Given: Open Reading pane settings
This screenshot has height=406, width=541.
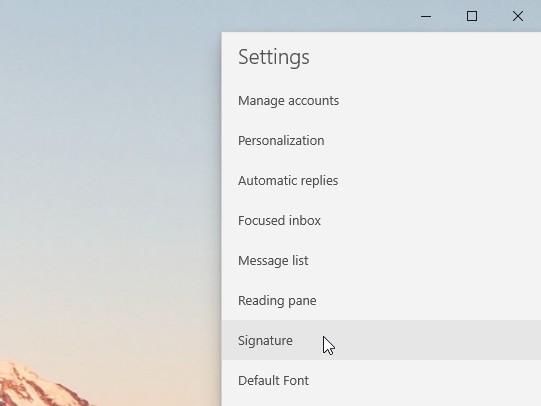Looking at the screenshot, I should (381, 301).
